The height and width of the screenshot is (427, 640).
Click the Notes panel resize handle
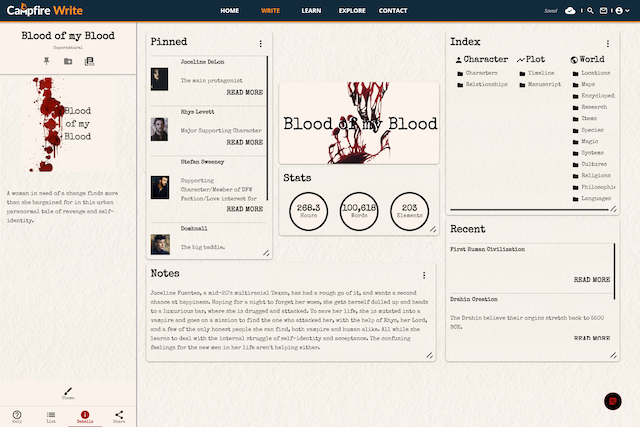click(430, 355)
